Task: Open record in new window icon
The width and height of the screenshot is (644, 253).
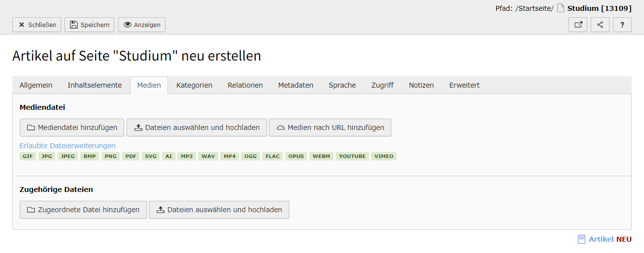Action: [578, 25]
